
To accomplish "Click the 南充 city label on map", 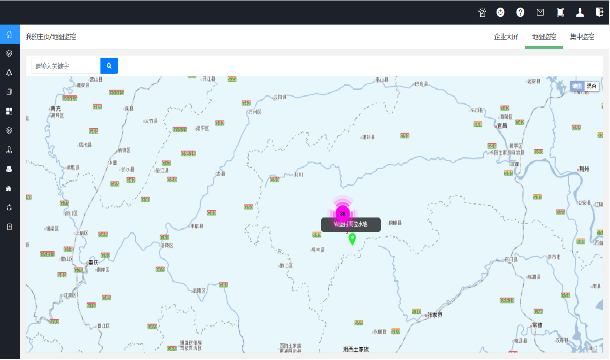I will pos(56,109).
